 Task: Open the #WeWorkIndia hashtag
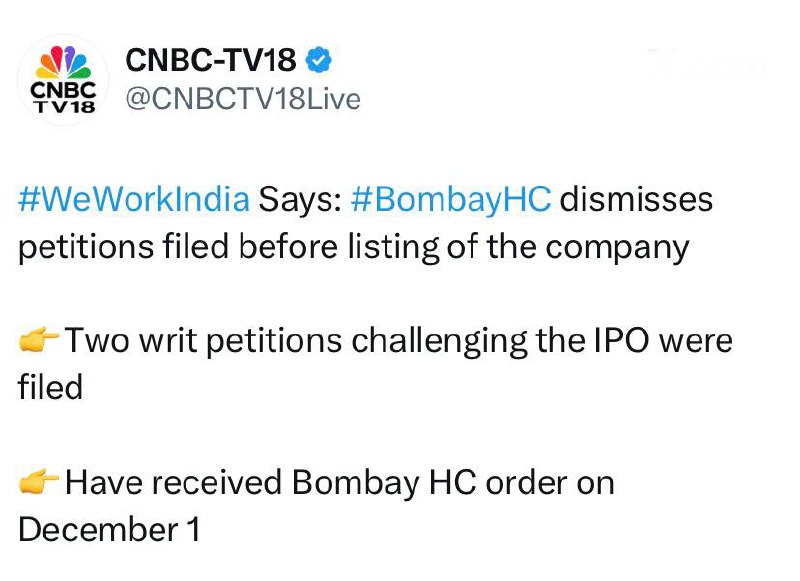coord(133,200)
